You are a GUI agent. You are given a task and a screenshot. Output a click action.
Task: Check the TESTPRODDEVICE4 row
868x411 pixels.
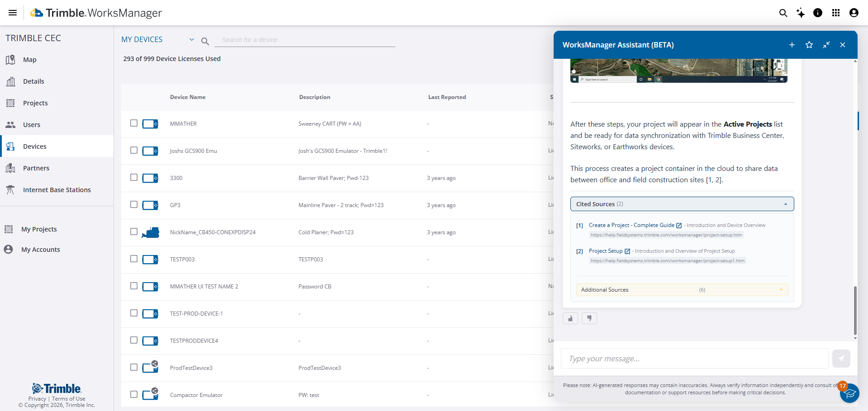(x=134, y=340)
